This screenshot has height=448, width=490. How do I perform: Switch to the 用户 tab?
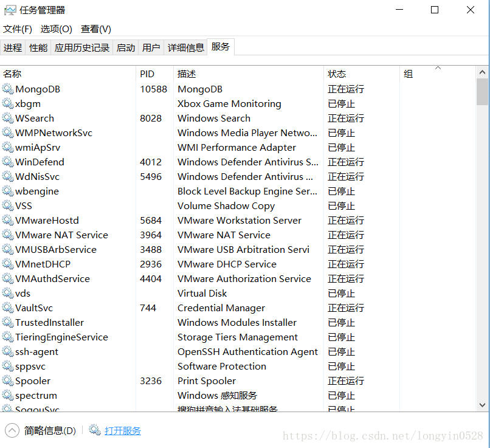coord(151,47)
